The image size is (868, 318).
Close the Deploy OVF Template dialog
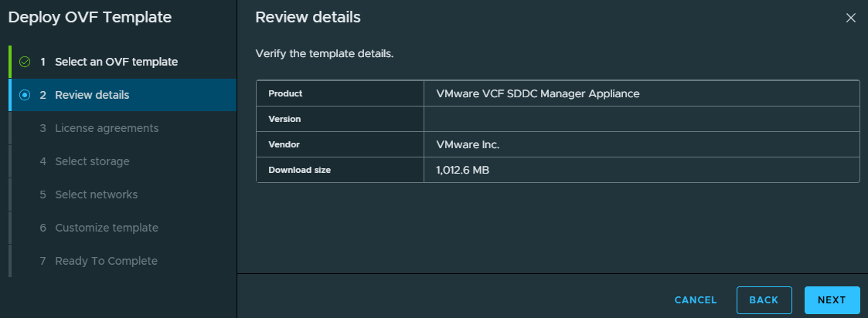coord(851,18)
